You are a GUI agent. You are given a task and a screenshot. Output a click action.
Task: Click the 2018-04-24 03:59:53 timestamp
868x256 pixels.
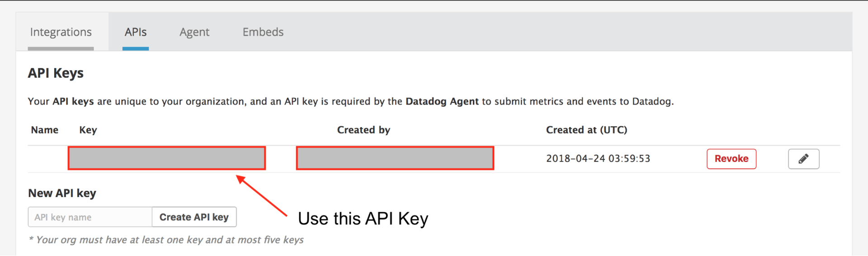pos(598,159)
